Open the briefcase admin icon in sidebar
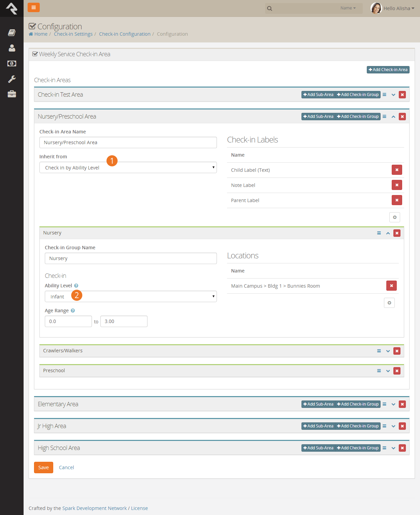 [x=12, y=94]
